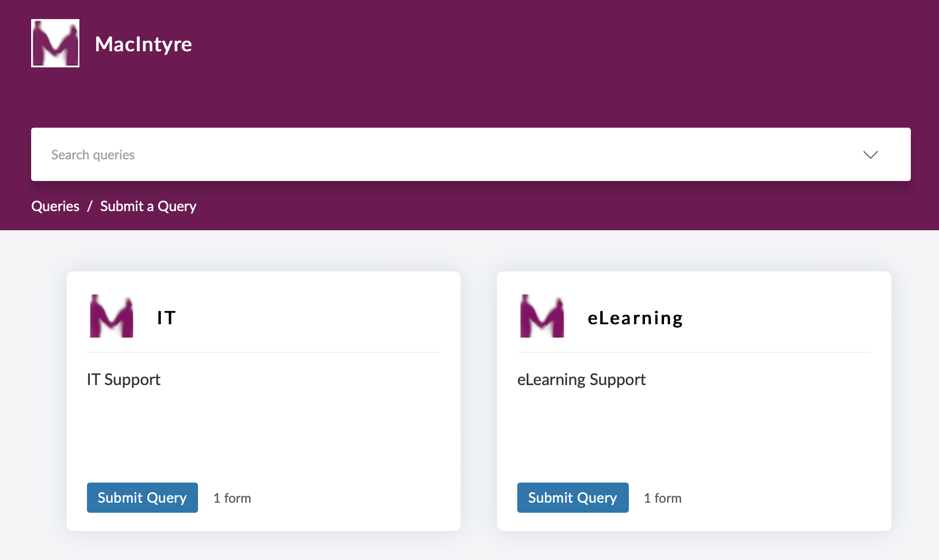Viewport: 939px width, 560px height.
Task: Click the eLearning card's MacIntyre logo icon
Action: (x=542, y=316)
